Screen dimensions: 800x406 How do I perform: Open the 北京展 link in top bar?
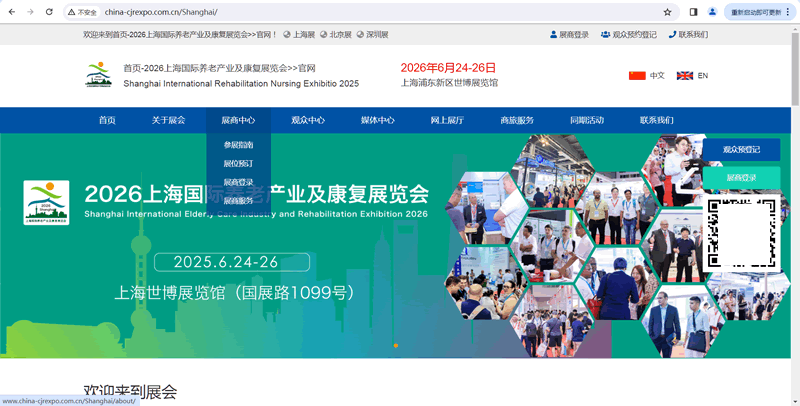point(336,34)
